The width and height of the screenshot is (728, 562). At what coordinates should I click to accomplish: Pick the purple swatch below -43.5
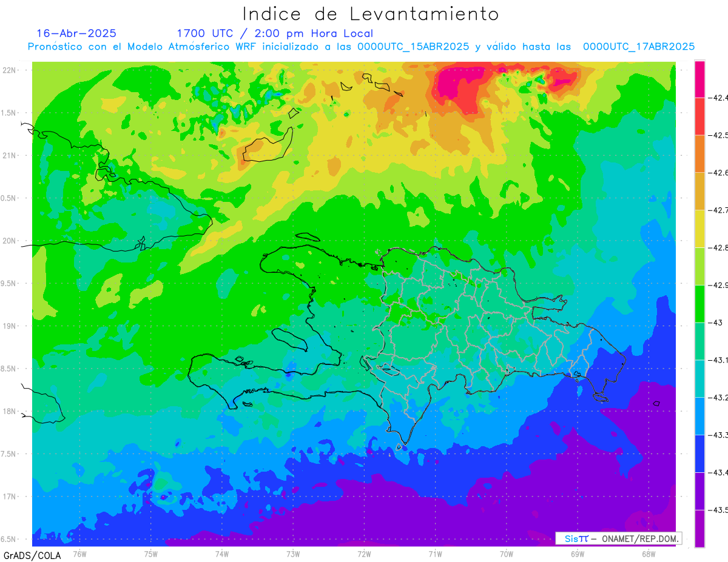pyautogui.click(x=699, y=529)
